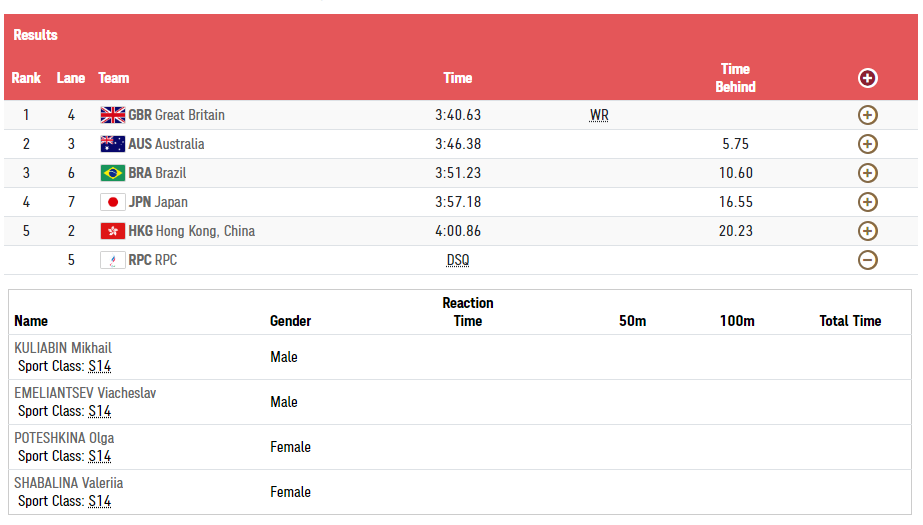Click the Australia flag icon
This screenshot has width=923, height=525.
pyautogui.click(x=113, y=144)
